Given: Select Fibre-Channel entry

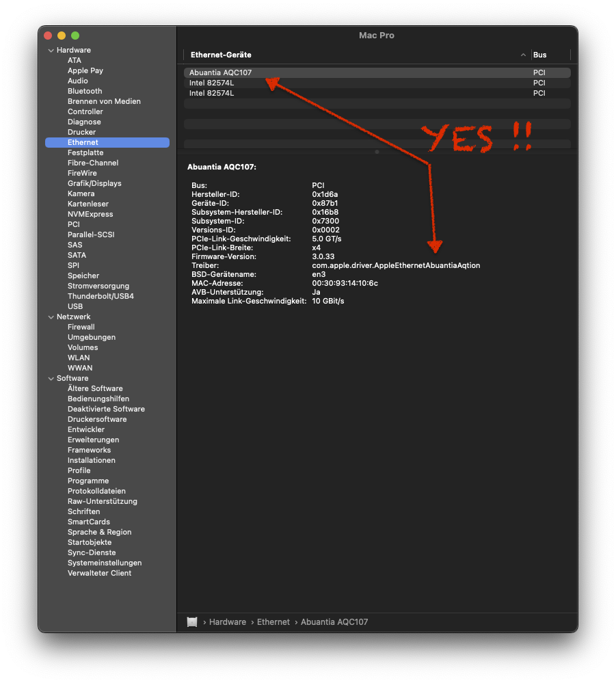Looking at the screenshot, I should click(93, 163).
